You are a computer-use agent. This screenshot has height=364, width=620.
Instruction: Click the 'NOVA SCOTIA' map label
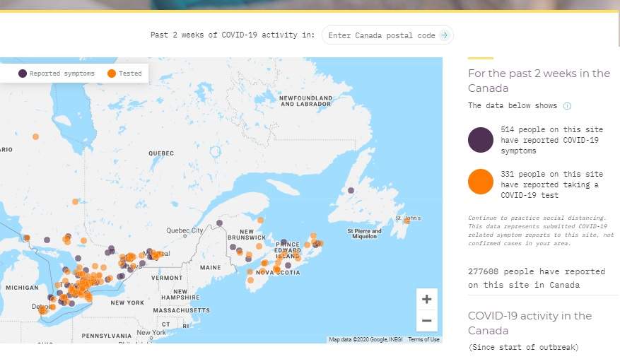pyautogui.click(x=278, y=273)
